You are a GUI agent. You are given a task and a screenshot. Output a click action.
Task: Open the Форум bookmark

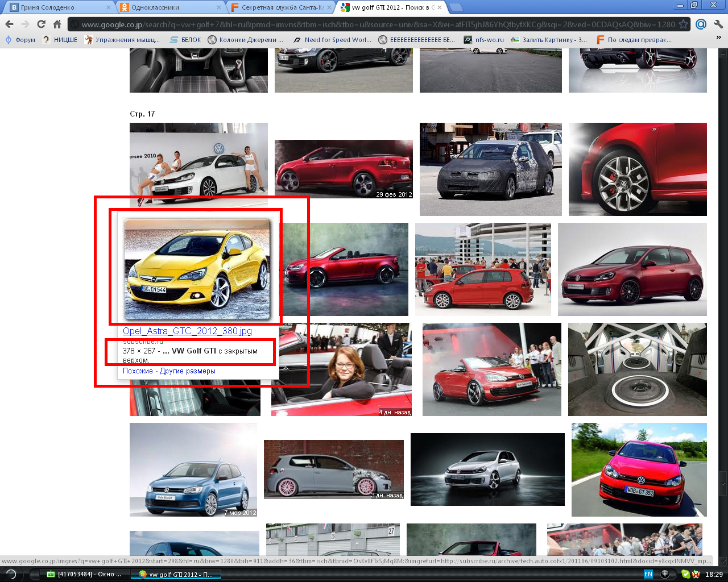[x=20, y=40]
